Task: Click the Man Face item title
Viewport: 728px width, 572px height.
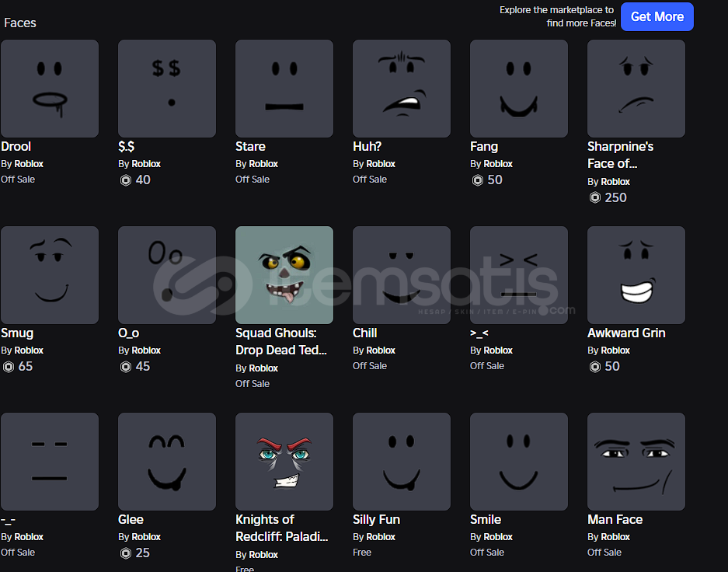Action: 615,519
